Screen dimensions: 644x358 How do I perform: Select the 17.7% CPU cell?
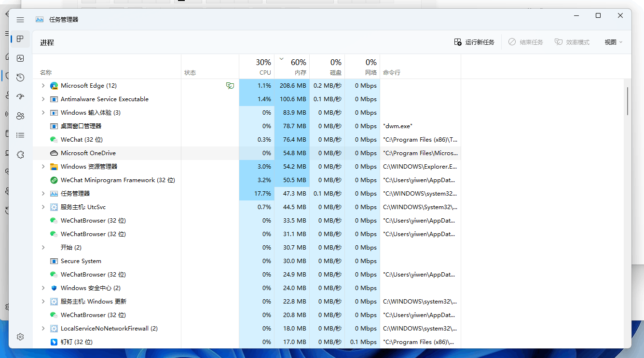click(x=257, y=194)
